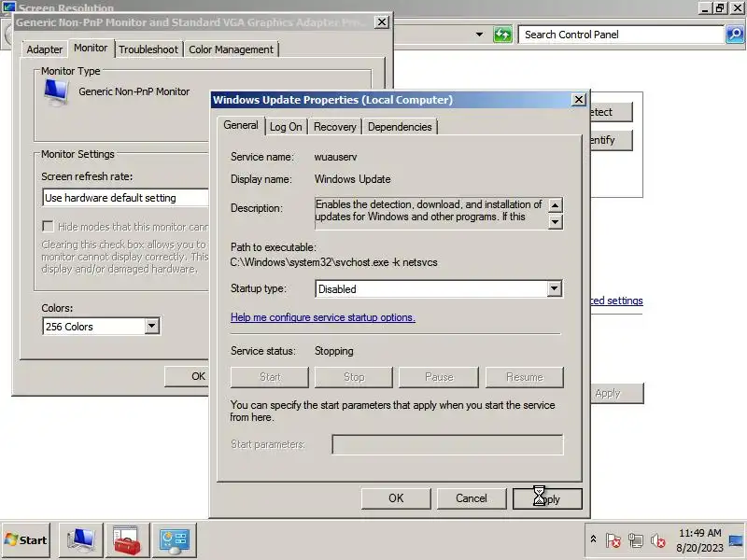The width and height of the screenshot is (747, 560).
Task: Cancel the Windows Update Properties dialog
Action: tap(472, 498)
